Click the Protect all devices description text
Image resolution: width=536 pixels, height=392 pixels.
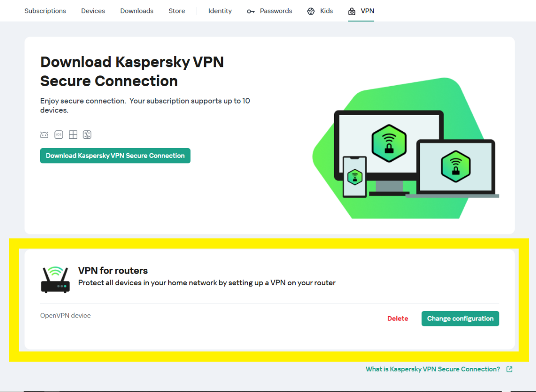coord(207,283)
